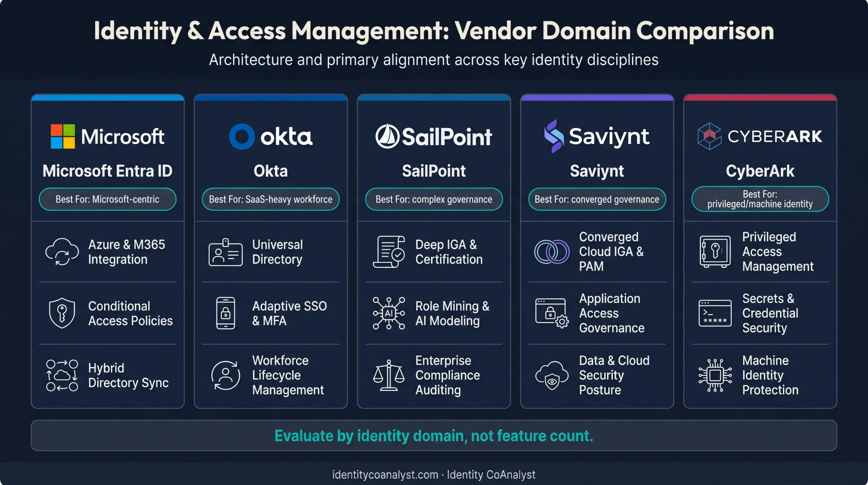Click the purple Saviynt S-shaped logo
The height and width of the screenshot is (485, 868).
click(554, 136)
